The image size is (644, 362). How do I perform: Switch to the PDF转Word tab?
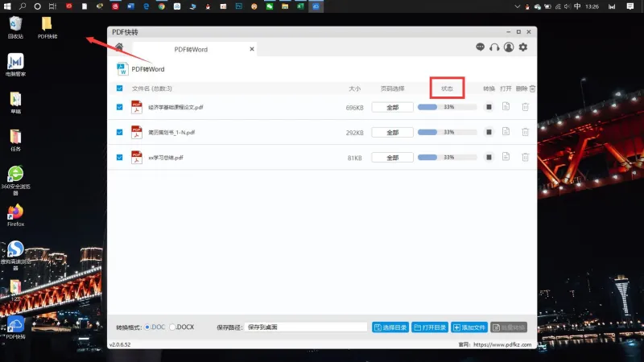coord(191,49)
